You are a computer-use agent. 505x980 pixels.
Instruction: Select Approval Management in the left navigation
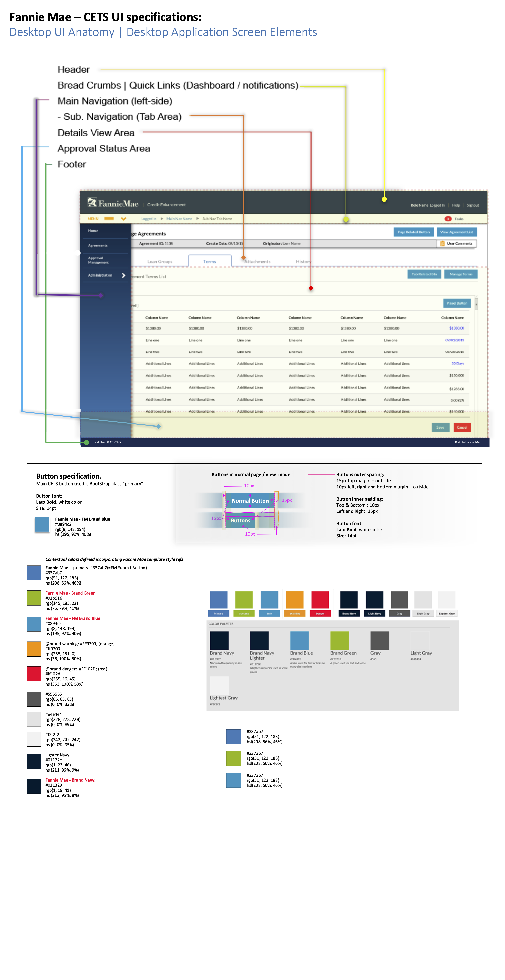(98, 260)
